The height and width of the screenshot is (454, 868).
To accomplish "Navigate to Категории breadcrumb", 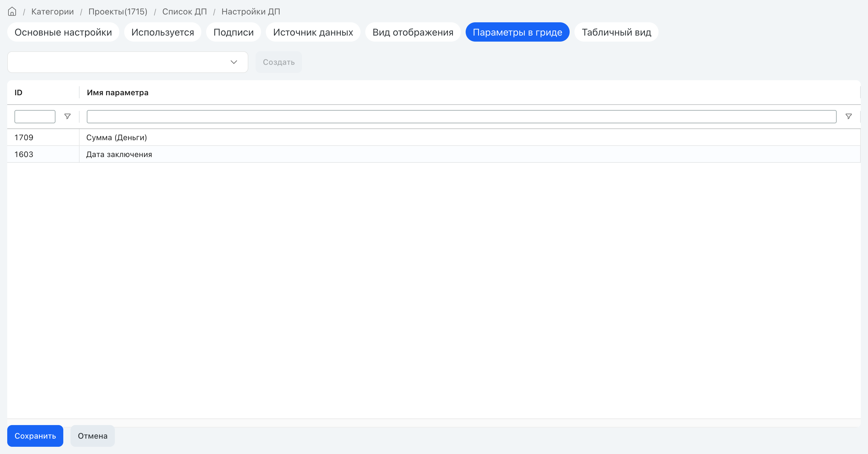I will (52, 11).
